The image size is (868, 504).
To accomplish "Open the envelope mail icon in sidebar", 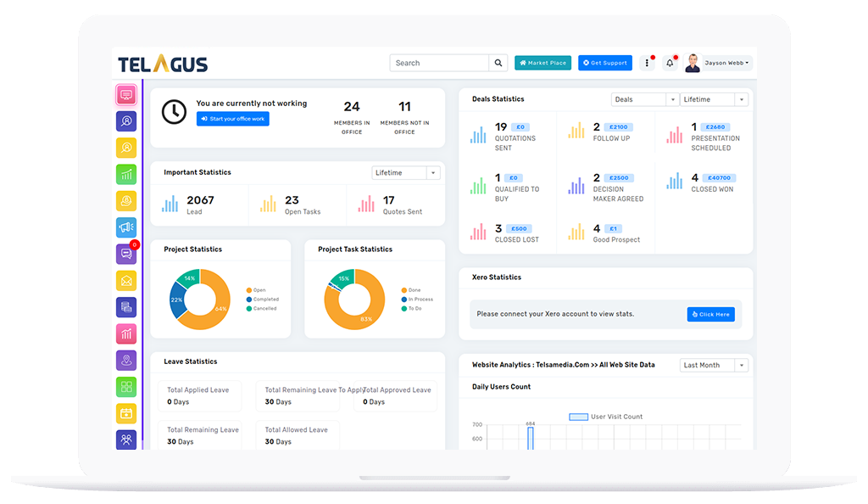I will [125, 280].
